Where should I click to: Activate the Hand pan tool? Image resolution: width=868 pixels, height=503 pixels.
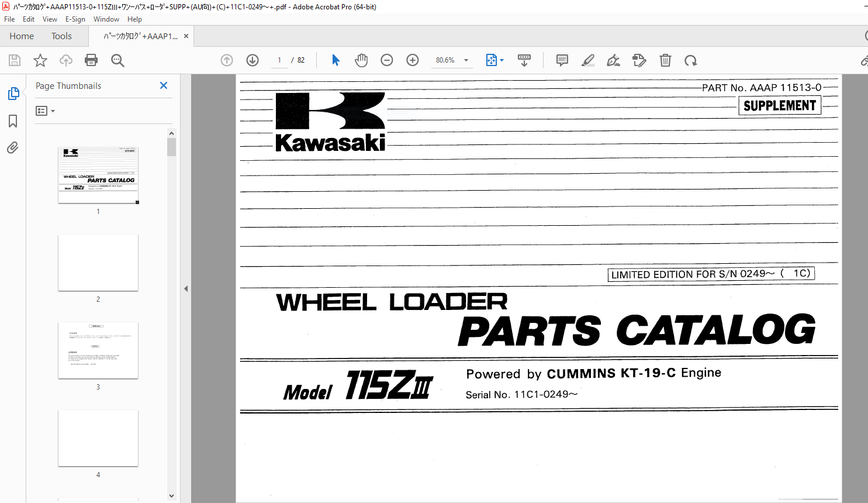click(361, 60)
